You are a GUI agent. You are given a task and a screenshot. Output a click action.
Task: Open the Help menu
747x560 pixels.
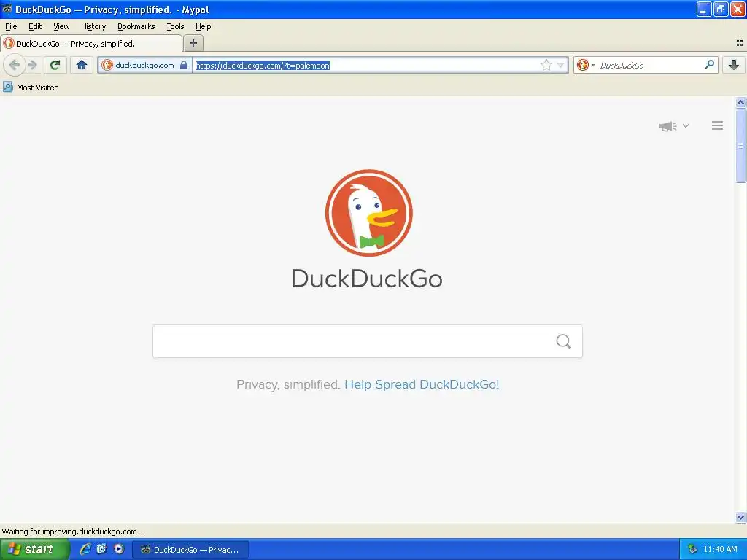pyautogui.click(x=204, y=26)
